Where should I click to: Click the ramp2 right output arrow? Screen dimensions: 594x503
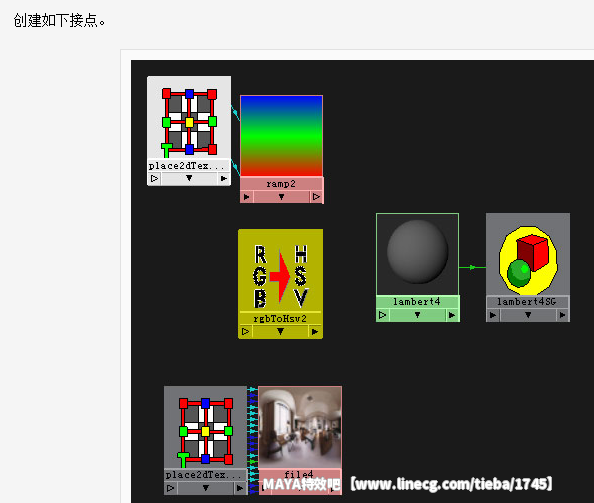316,197
